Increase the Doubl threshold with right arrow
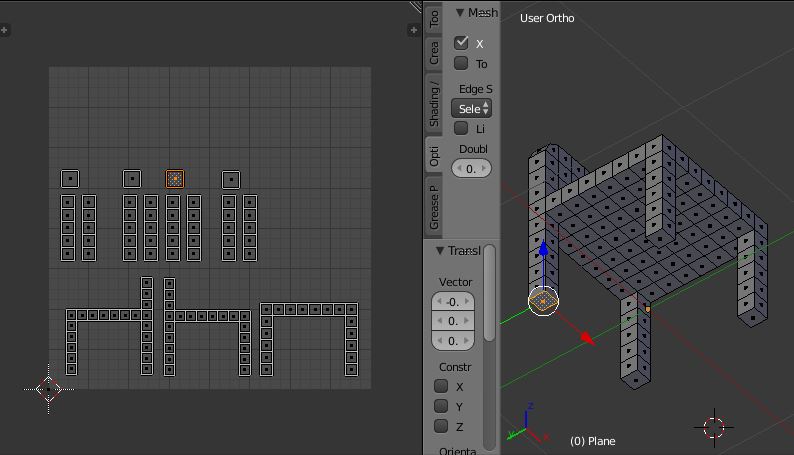The width and height of the screenshot is (794, 455). pyautogui.click(x=484, y=169)
